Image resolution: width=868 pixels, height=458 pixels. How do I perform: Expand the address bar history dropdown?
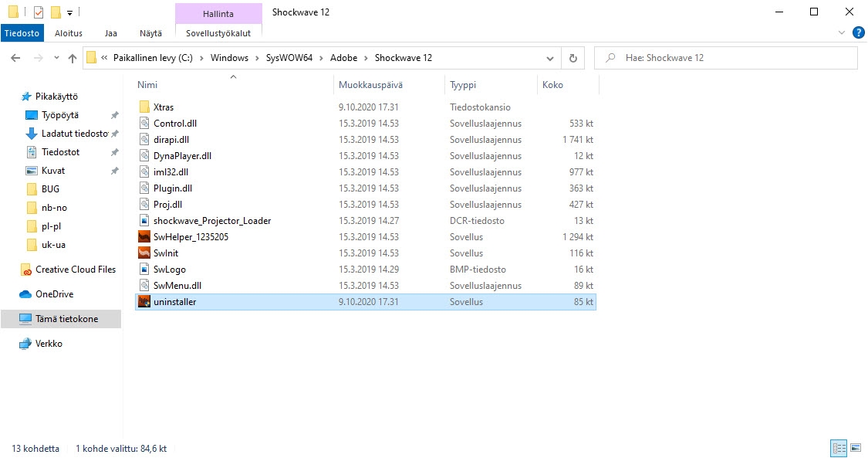(549, 58)
